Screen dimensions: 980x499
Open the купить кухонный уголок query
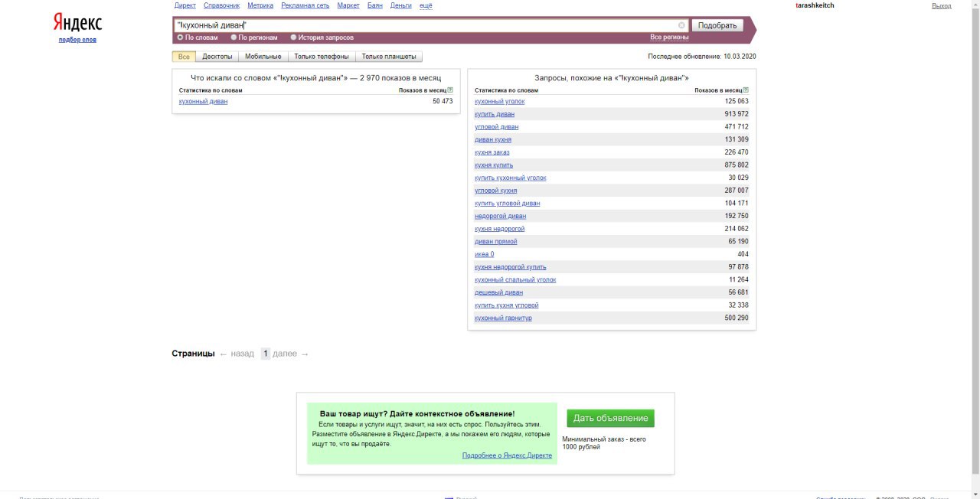(511, 178)
